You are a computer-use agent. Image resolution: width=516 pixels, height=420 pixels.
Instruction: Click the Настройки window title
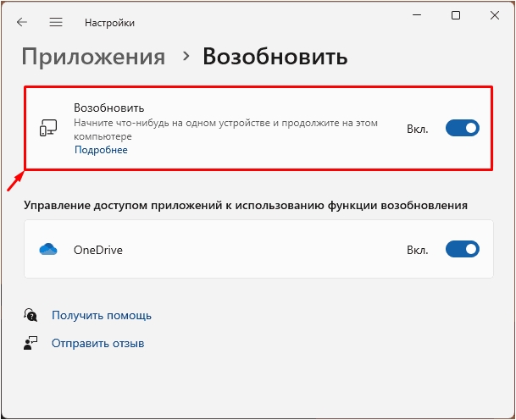(109, 23)
